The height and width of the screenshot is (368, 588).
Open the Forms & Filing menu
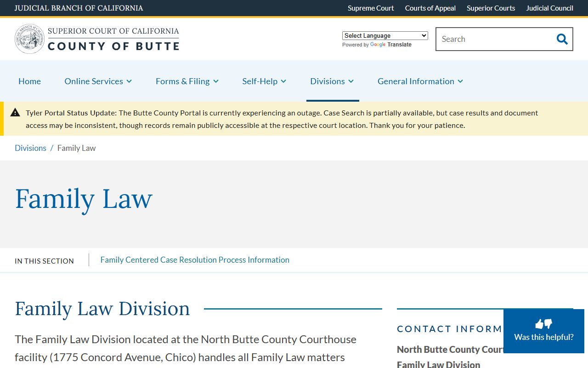pos(182,81)
